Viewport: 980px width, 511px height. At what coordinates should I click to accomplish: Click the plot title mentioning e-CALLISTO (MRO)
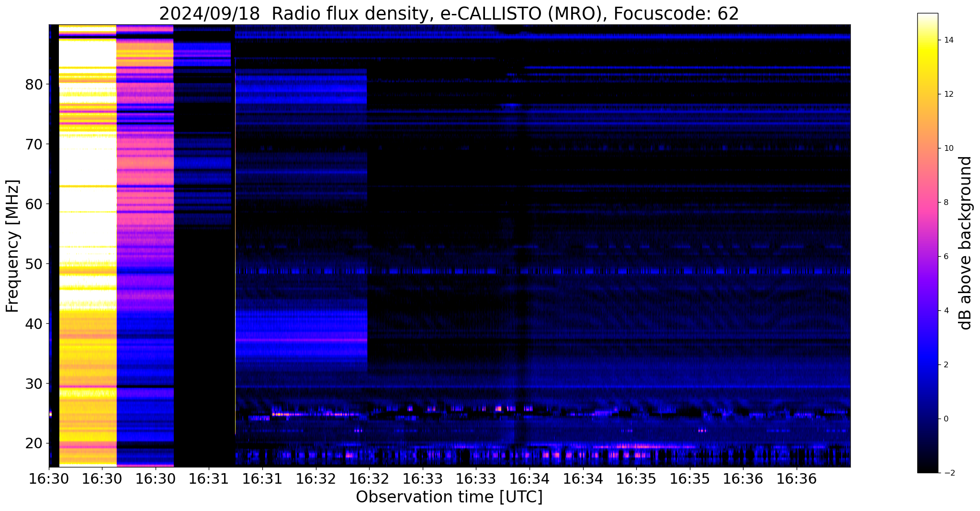(x=449, y=13)
